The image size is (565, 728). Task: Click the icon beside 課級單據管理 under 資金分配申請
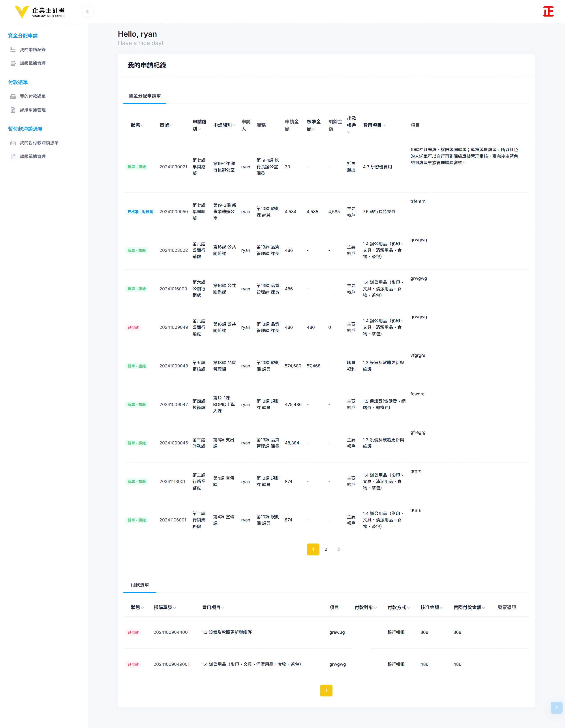tap(13, 63)
